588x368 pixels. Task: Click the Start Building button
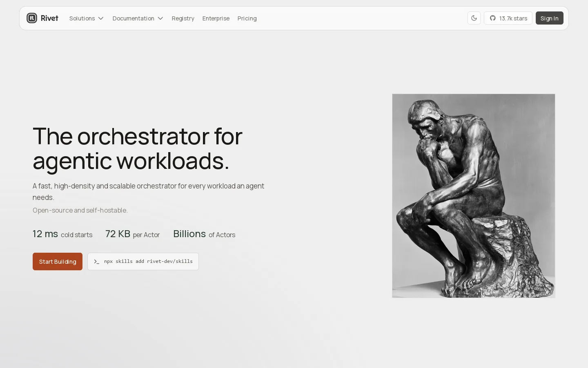58,262
